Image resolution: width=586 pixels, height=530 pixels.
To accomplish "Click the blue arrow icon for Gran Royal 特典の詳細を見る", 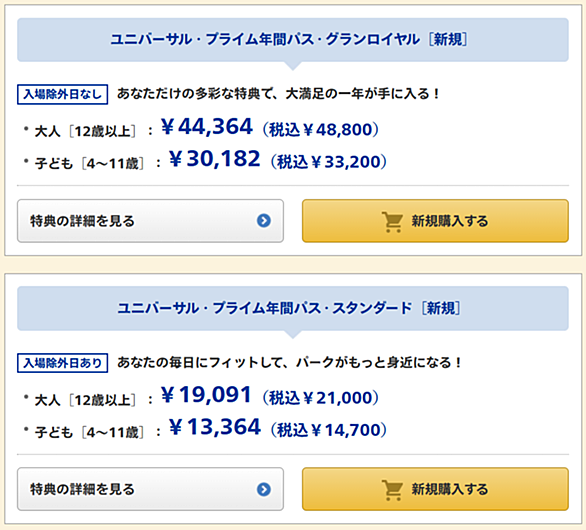I will click(x=264, y=221).
